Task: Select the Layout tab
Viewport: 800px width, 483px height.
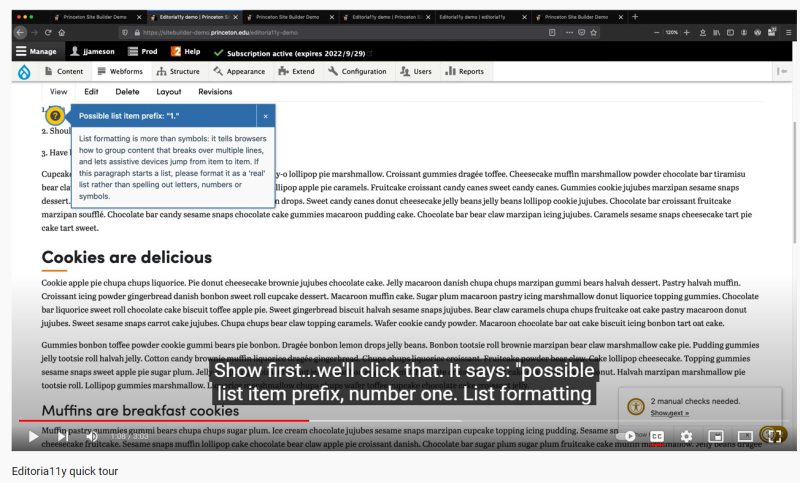Action: click(168, 92)
